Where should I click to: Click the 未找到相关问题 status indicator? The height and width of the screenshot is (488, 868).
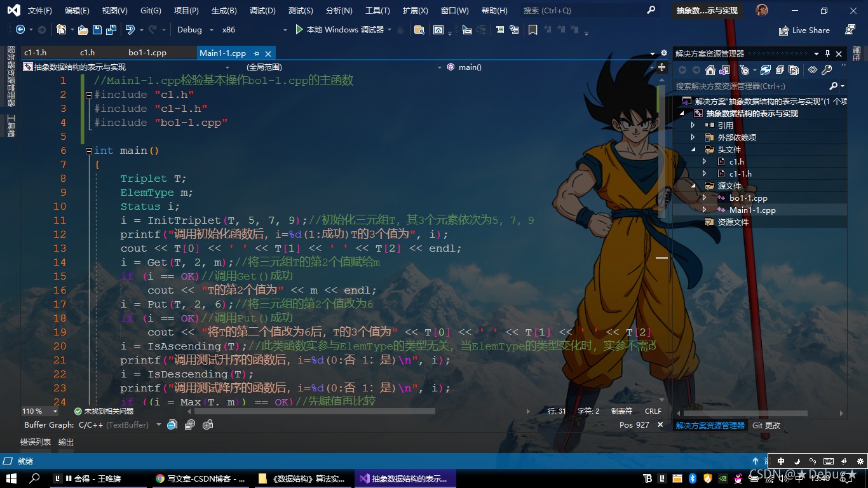coord(104,411)
